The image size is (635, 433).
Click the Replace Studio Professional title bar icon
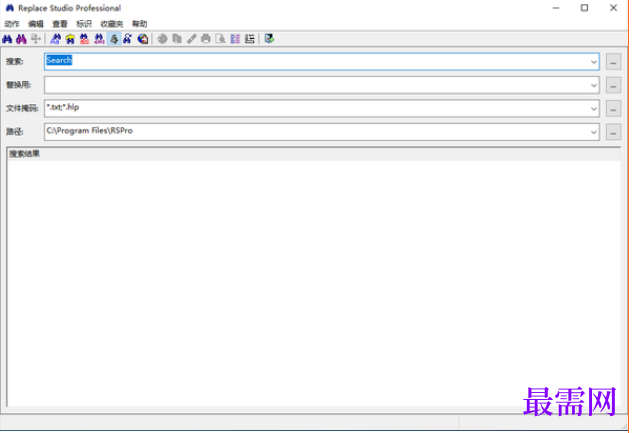click(x=10, y=8)
